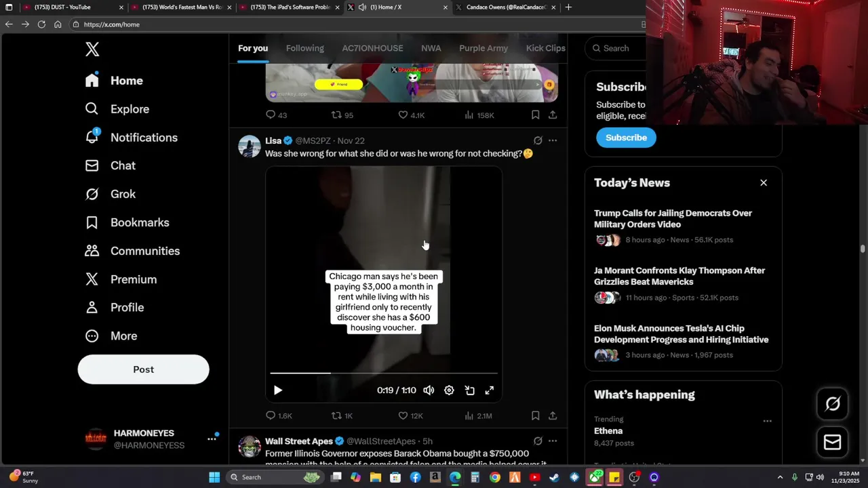The image size is (868, 488).
Task: Mute the video volume
Action: tap(429, 390)
